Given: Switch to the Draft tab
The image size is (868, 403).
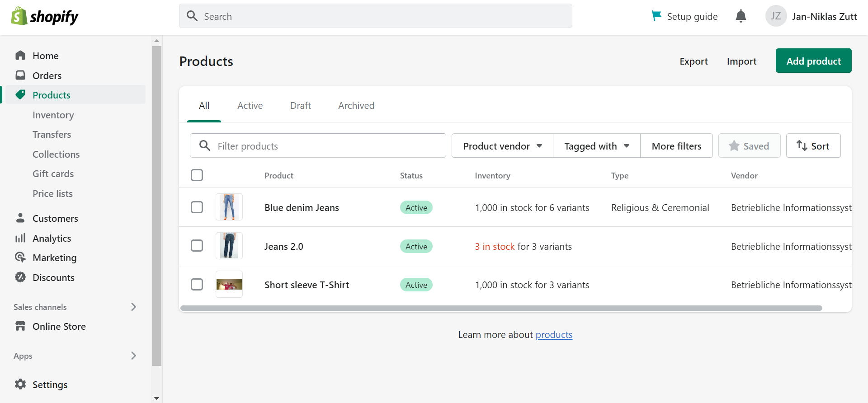Looking at the screenshot, I should tap(301, 106).
